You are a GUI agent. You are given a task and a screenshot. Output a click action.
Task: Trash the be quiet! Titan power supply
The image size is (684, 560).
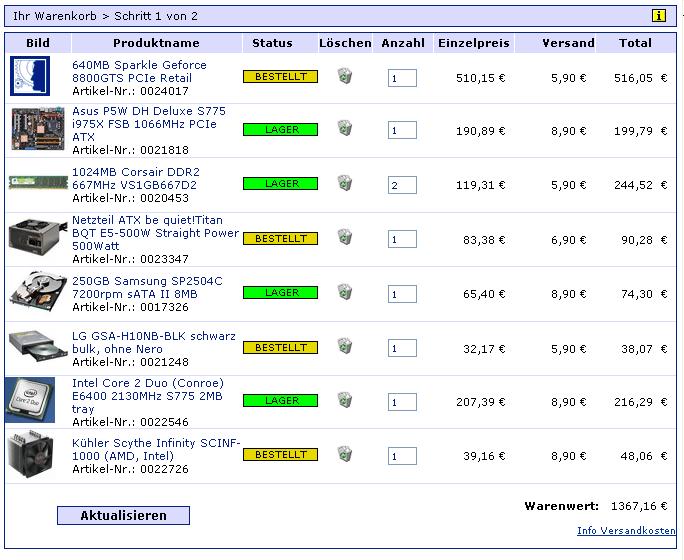tap(345, 237)
